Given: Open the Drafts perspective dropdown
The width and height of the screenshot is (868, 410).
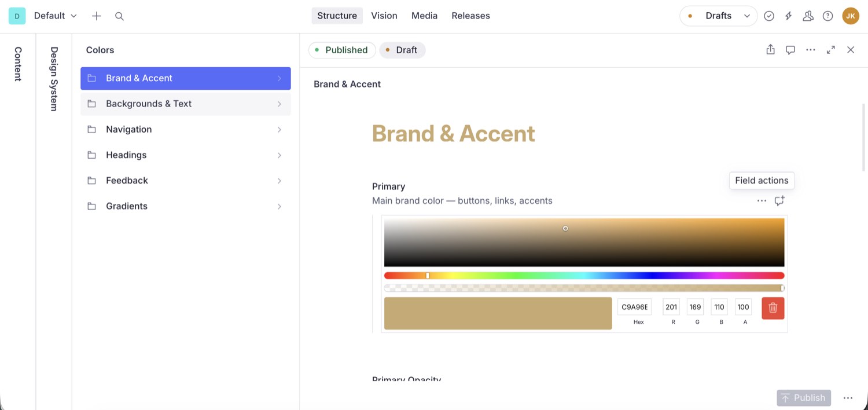Looking at the screenshot, I should tap(719, 16).
